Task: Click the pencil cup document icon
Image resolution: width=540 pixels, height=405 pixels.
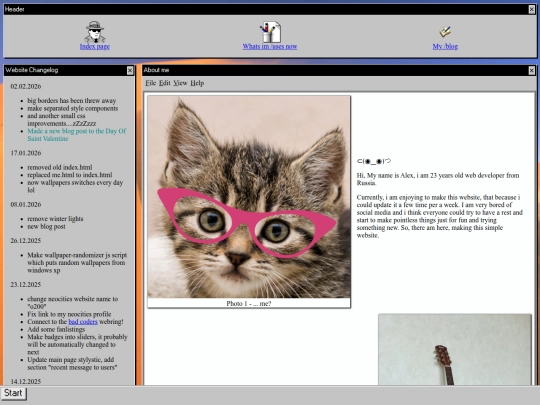Action: coord(270,32)
